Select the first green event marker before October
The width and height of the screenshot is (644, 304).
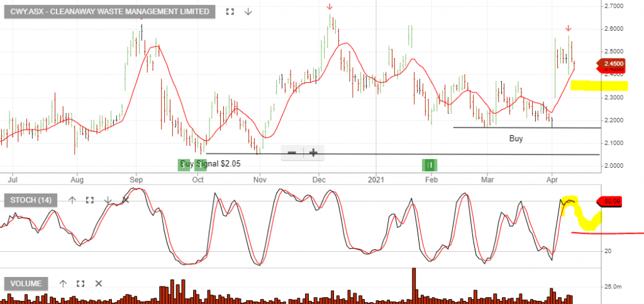coord(184,165)
